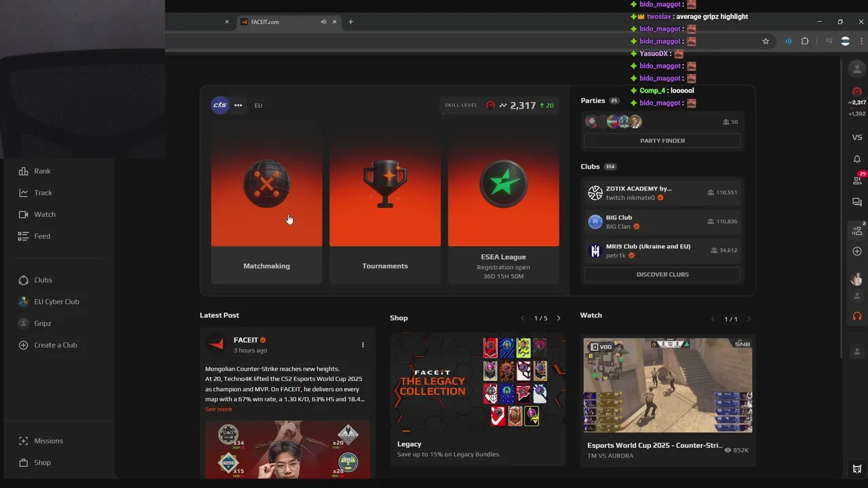Open MRI9 Club (Ukraine and EU) entry

(663, 251)
